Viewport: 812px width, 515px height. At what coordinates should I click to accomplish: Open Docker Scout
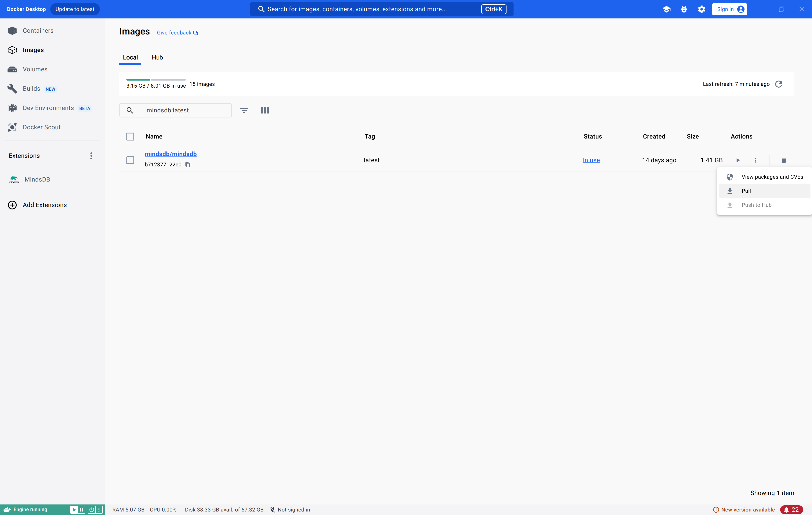[x=52, y=127]
